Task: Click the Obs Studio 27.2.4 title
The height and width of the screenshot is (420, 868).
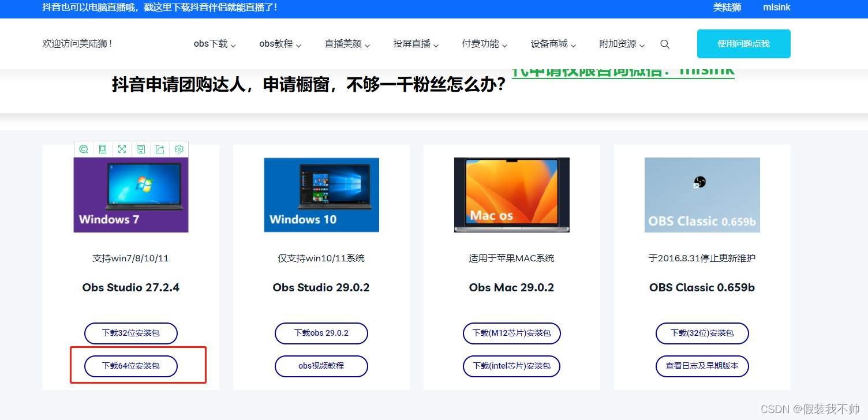Action: point(131,287)
